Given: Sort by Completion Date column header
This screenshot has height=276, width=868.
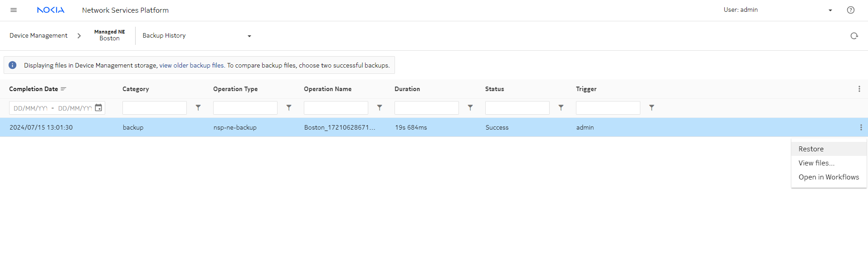Looking at the screenshot, I should coord(34,89).
